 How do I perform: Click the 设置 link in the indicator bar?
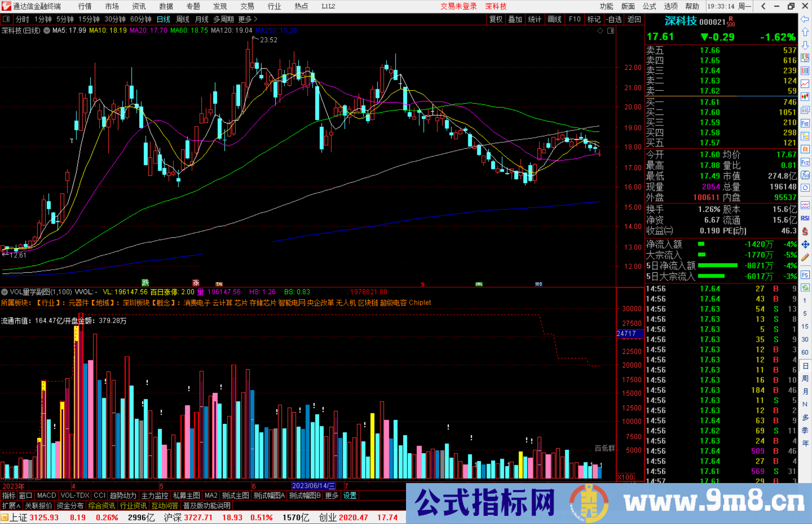pyautogui.click(x=350, y=495)
